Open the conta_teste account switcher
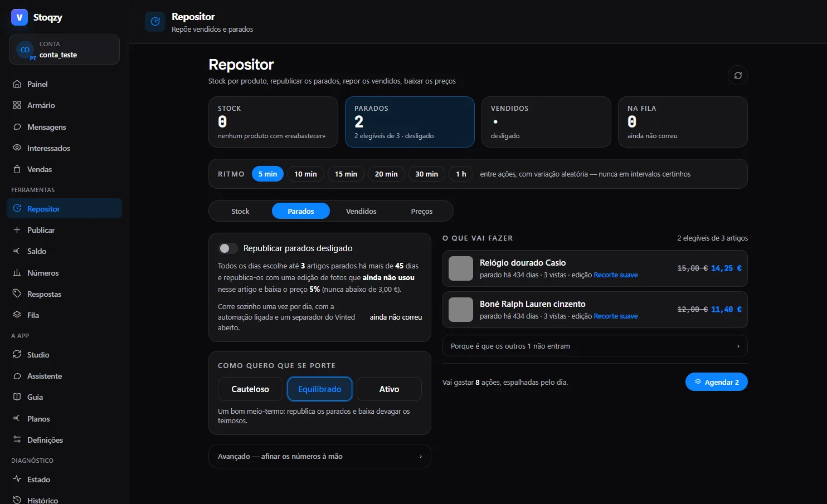This screenshot has height=504, width=827. tap(64, 50)
